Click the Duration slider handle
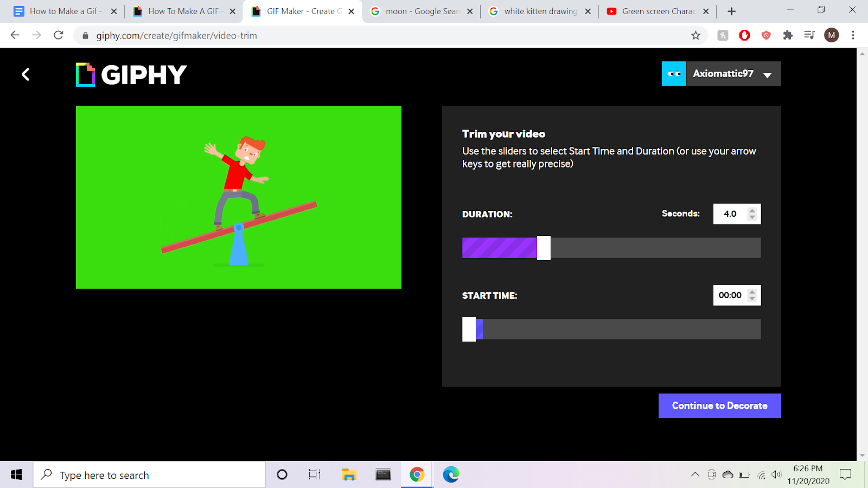This screenshot has width=868, height=488. tap(544, 247)
